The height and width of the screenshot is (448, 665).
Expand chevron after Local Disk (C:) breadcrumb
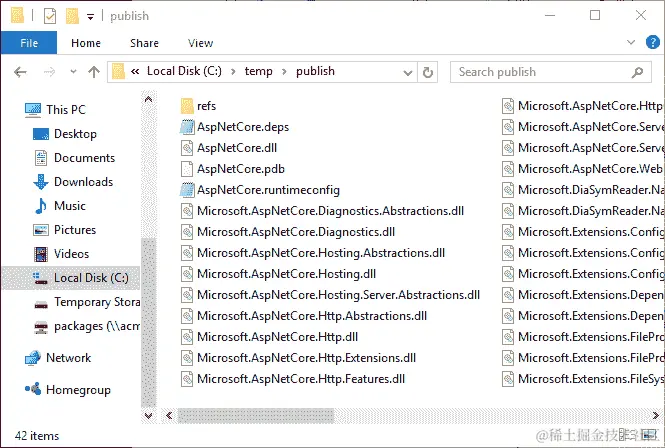[x=233, y=72]
